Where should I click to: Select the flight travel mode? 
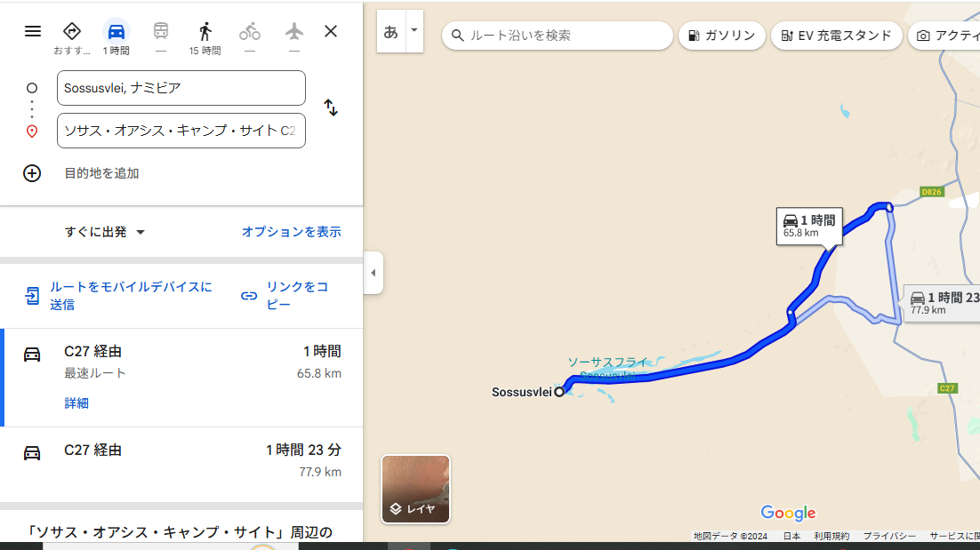tap(294, 31)
